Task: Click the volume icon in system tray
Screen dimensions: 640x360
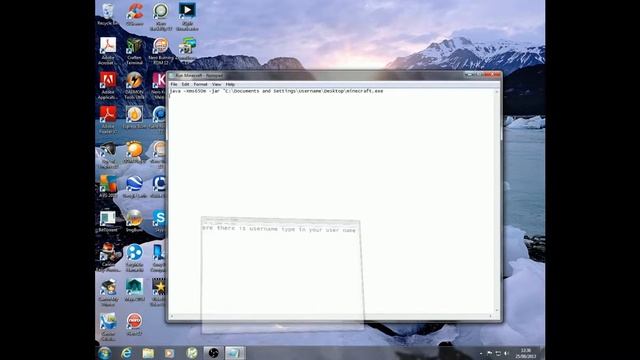Action: pyautogui.click(x=507, y=353)
